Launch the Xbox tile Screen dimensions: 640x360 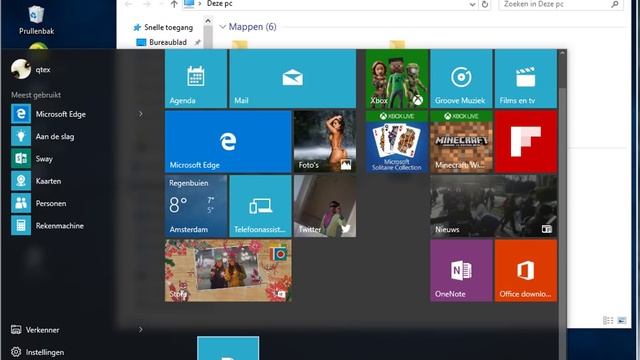397,79
